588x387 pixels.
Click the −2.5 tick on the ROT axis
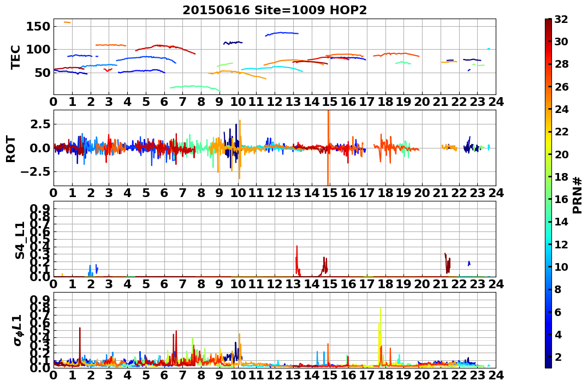click(34, 172)
